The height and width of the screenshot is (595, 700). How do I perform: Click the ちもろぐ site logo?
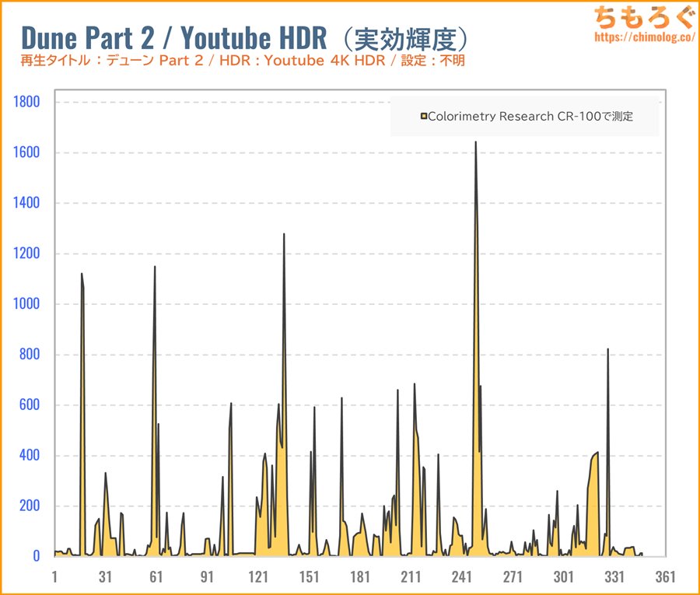(x=645, y=16)
